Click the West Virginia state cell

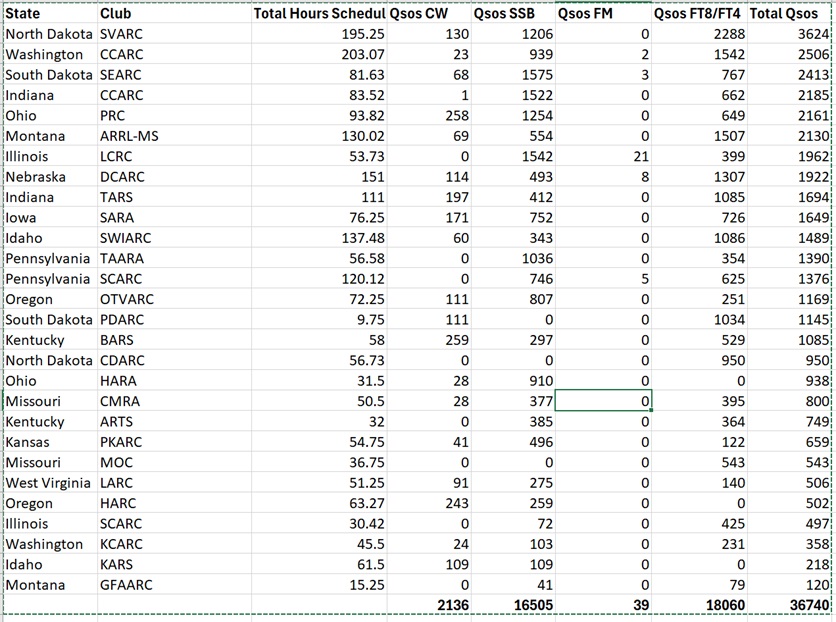pyautogui.click(x=50, y=483)
